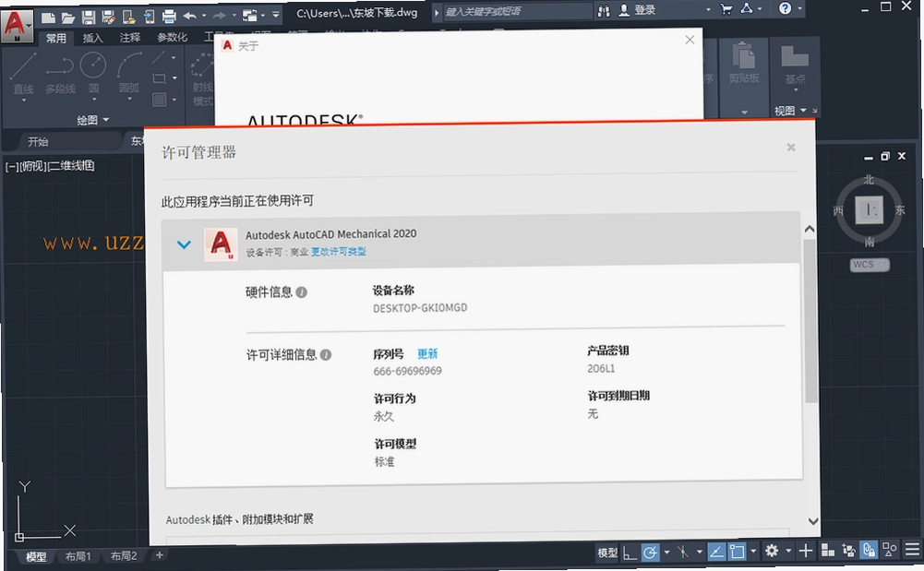
Task: Click the New drawing icon
Action: click(x=48, y=18)
